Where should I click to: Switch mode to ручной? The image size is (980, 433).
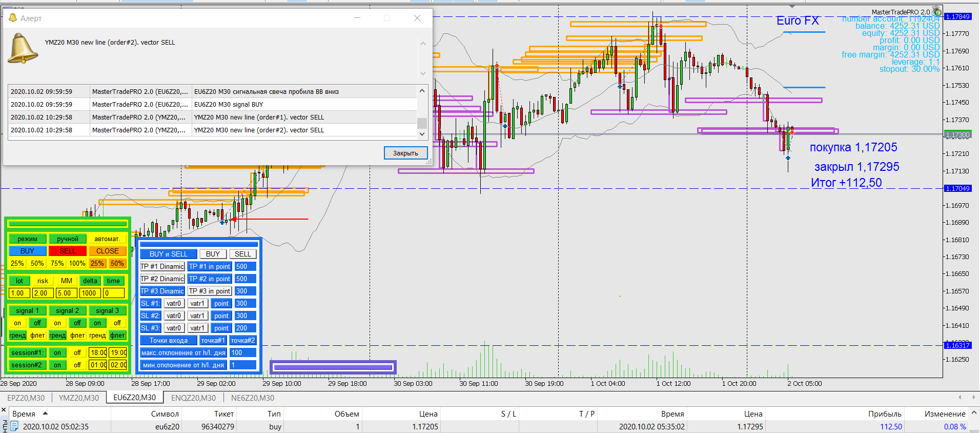tap(68, 239)
